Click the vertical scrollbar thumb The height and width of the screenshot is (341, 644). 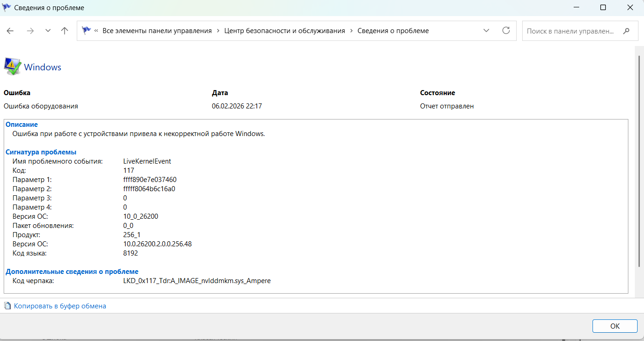[639, 160]
